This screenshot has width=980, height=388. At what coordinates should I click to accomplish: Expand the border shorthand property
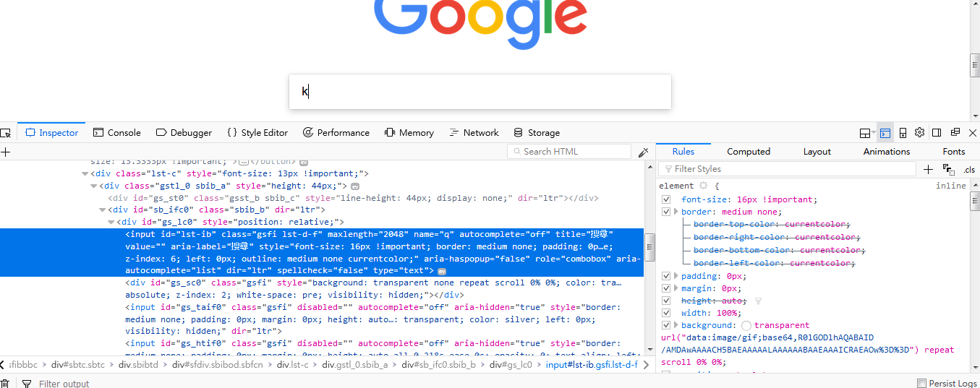676,212
